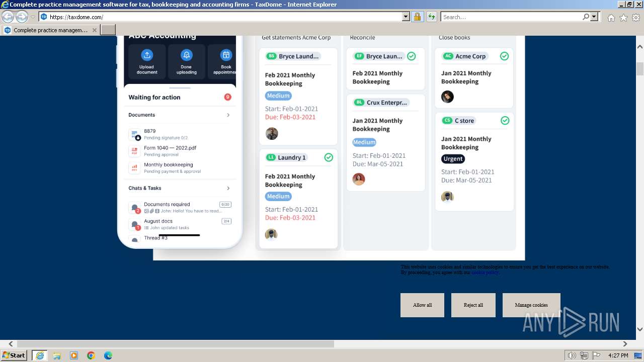644x362 pixels.
Task: Click the BL badge on Crux Enterpr card
Action: (359, 102)
